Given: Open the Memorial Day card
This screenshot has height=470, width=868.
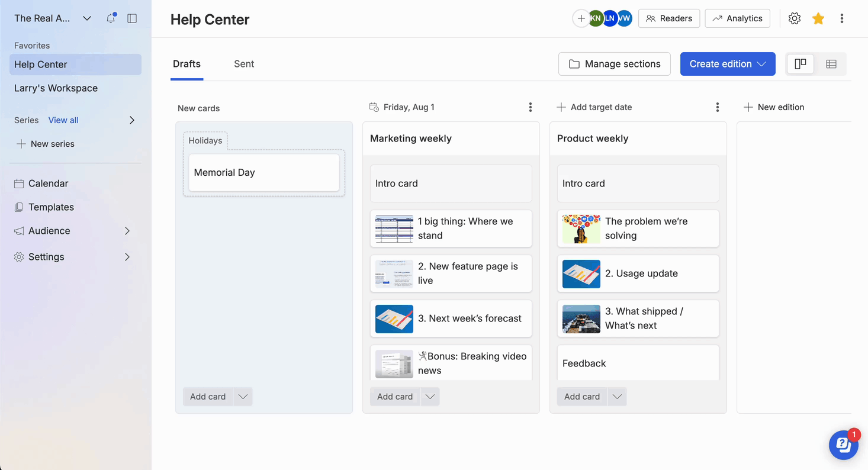Looking at the screenshot, I should (264, 173).
